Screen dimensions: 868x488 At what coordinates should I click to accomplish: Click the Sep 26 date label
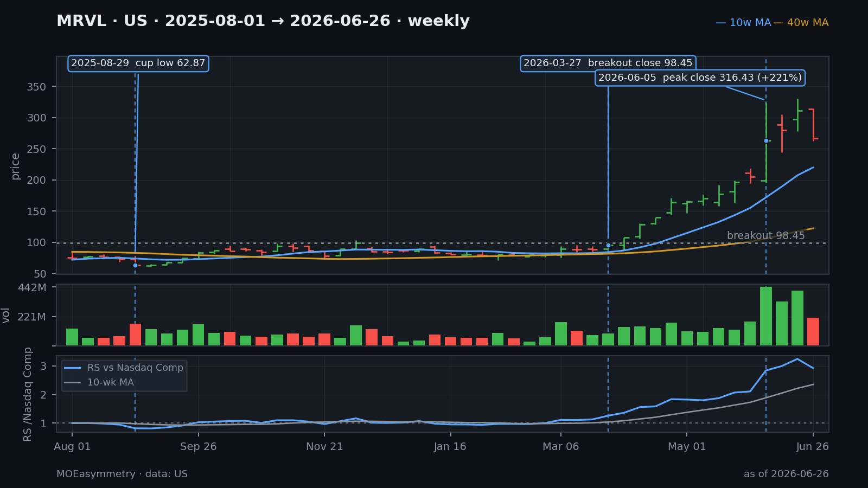coord(198,447)
